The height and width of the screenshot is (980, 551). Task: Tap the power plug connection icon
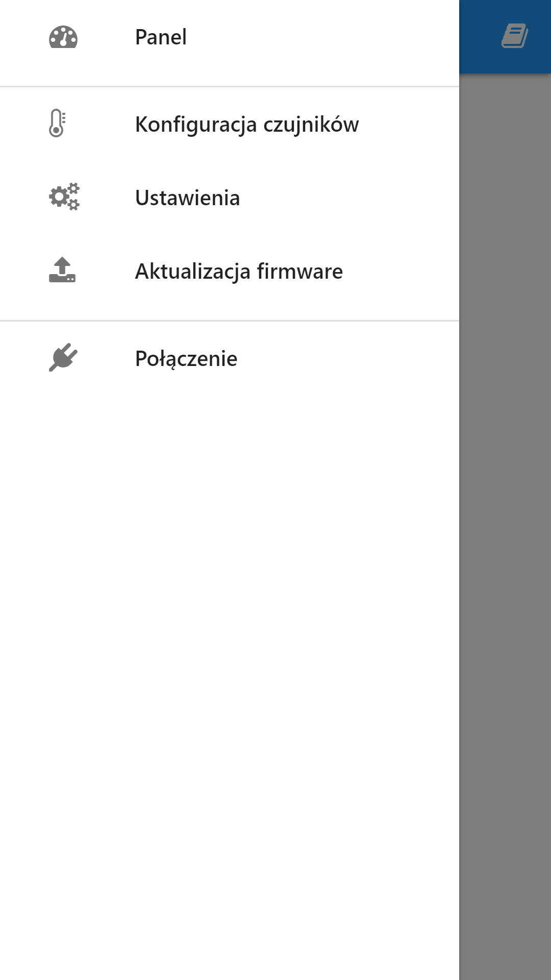tap(63, 357)
